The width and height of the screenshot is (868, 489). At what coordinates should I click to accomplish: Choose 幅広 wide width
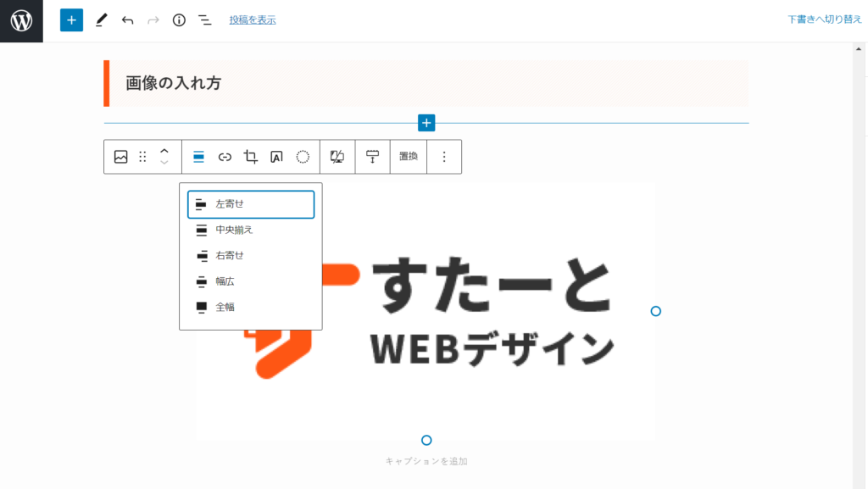coord(251,281)
